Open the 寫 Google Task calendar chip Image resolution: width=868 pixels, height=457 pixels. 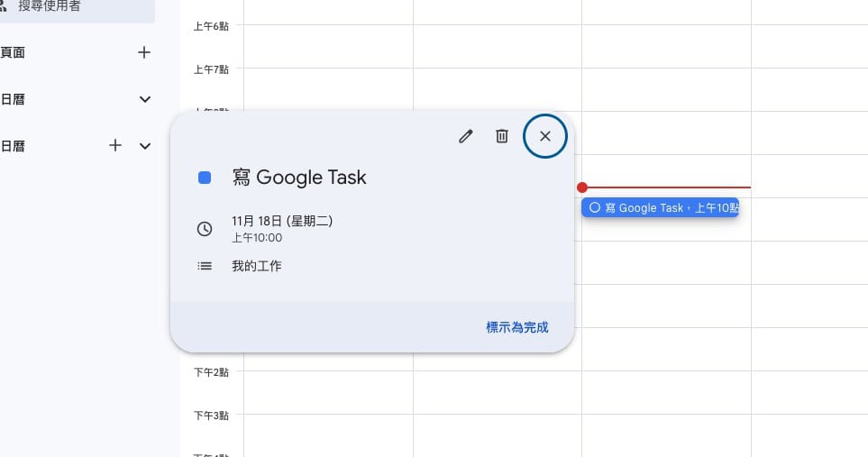[x=660, y=208]
